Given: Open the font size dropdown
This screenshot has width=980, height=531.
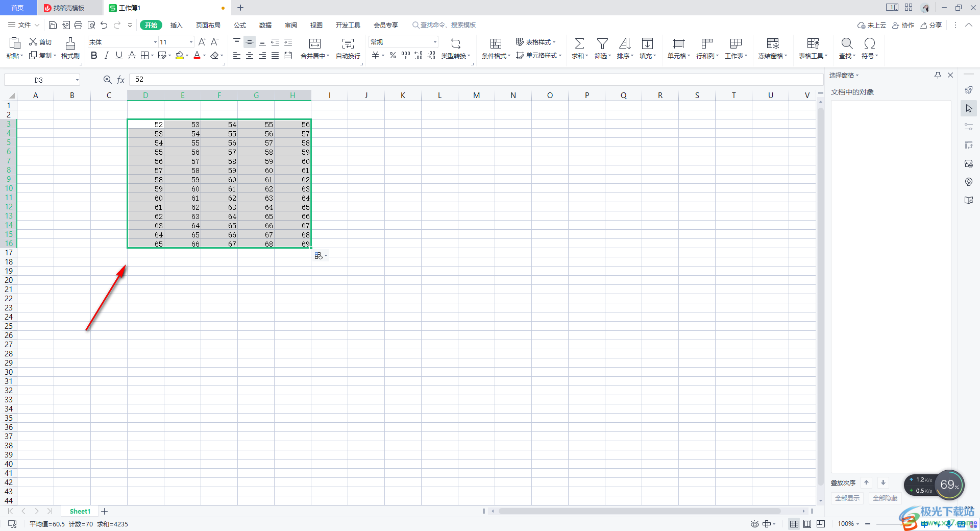Looking at the screenshot, I should [x=191, y=42].
